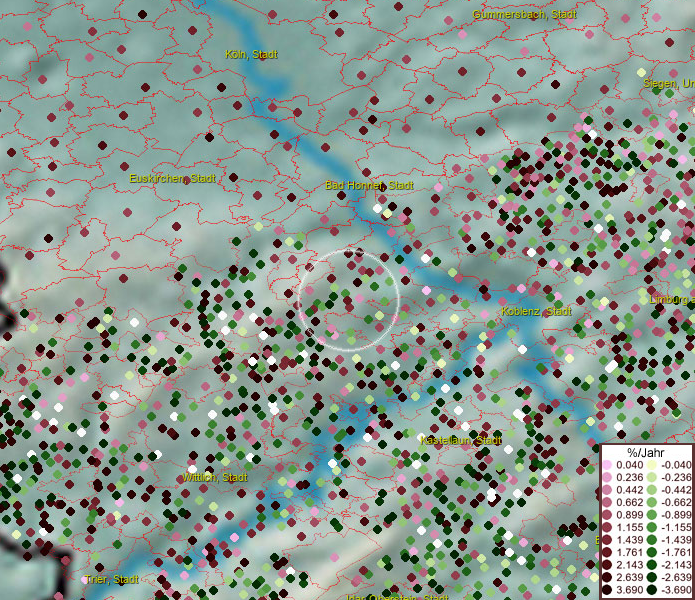Click the %/Jahr legend title
This screenshot has height=600, width=695.
(x=646, y=452)
